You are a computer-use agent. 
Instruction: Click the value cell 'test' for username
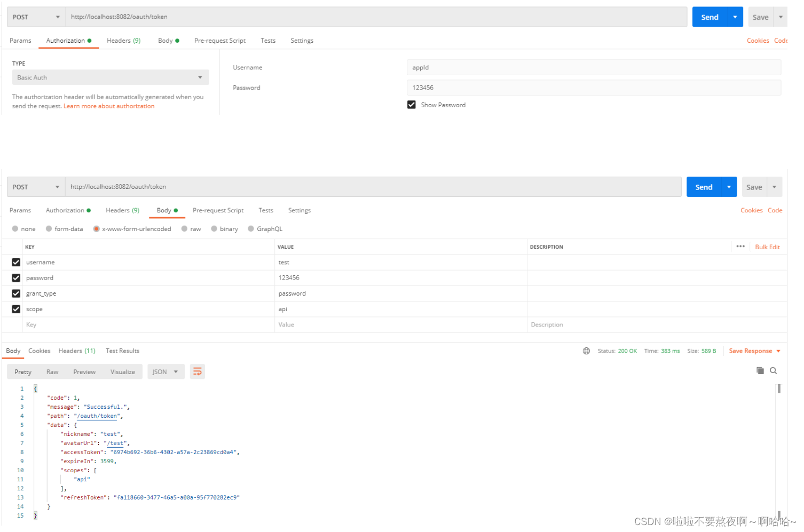(401, 263)
